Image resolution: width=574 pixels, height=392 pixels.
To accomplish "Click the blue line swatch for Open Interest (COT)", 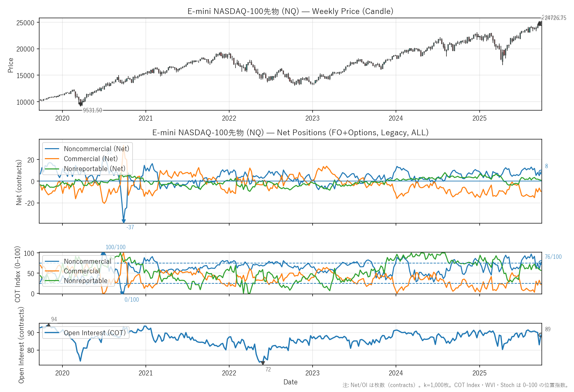I will click(x=52, y=333).
